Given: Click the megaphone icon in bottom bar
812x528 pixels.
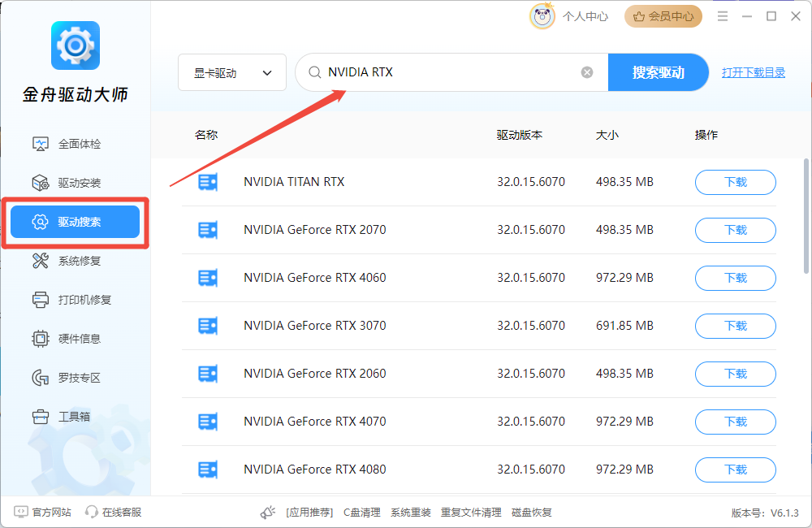Looking at the screenshot, I should (x=268, y=513).
